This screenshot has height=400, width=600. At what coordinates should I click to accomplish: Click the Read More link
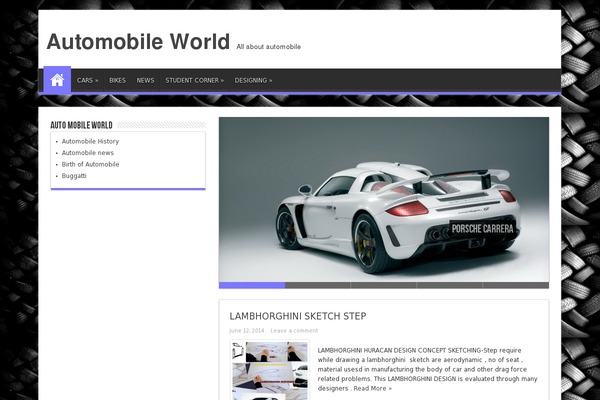click(373, 389)
